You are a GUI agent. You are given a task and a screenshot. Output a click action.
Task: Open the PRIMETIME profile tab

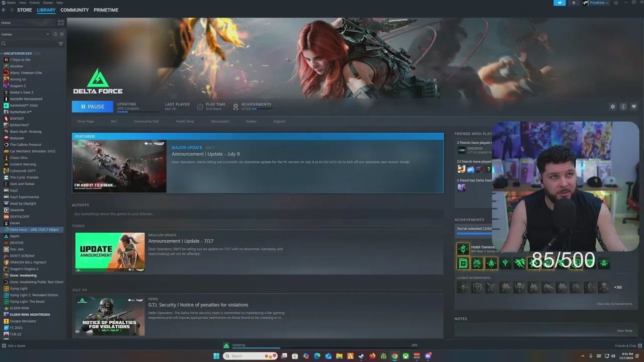tap(106, 10)
